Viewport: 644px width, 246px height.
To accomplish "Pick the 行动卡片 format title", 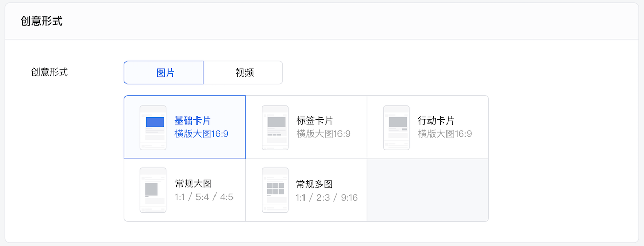I will [x=436, y=121].
